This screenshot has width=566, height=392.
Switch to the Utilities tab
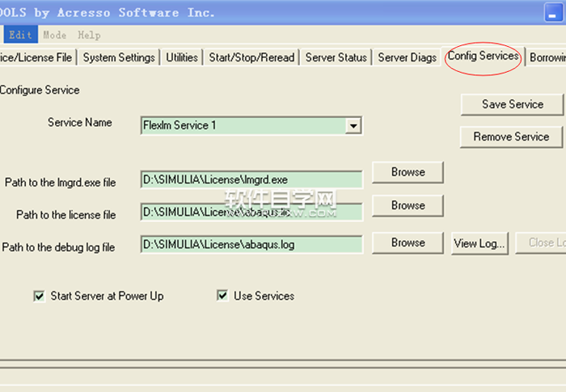pos(182,57)
